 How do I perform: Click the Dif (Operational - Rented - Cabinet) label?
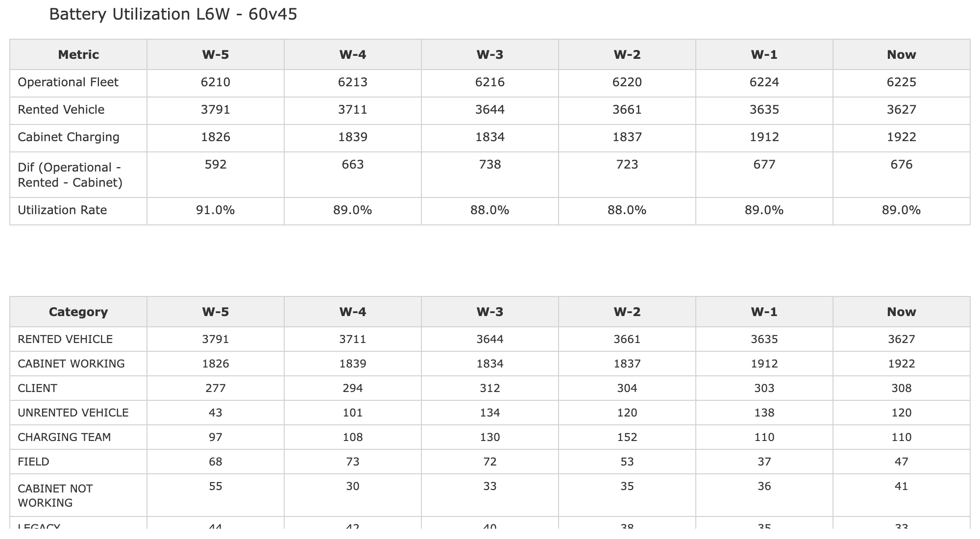70,175
